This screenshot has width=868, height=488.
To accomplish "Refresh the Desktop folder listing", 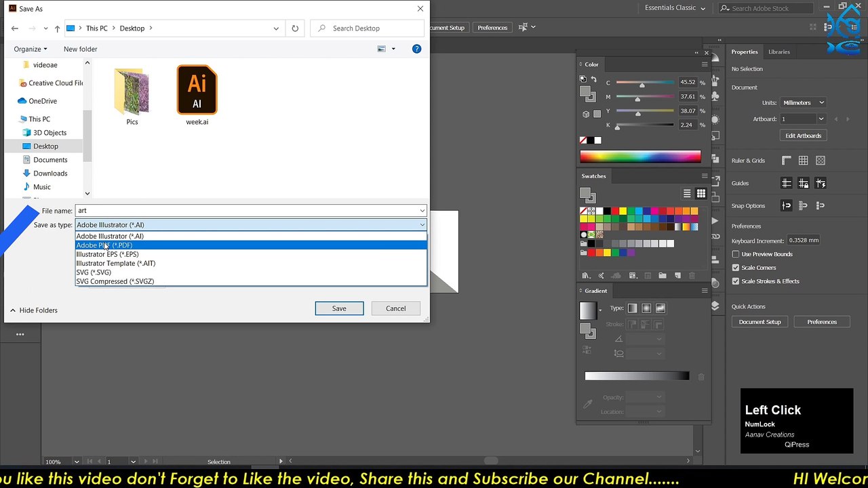I will [295, 28].
